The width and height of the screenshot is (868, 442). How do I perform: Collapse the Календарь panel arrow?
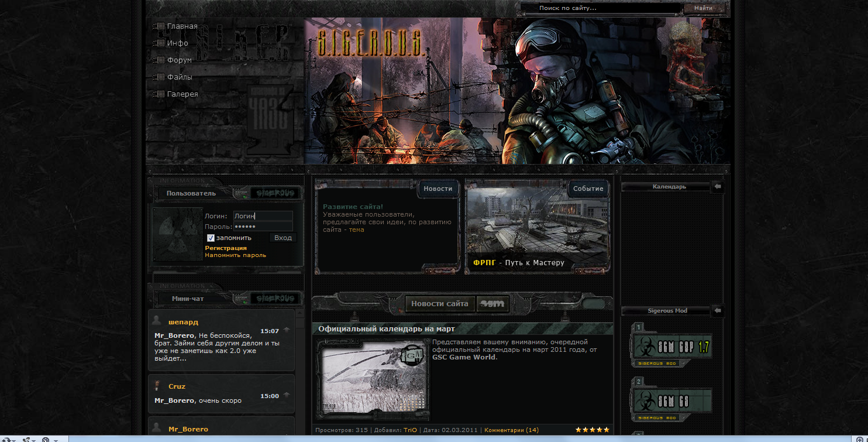718,187
